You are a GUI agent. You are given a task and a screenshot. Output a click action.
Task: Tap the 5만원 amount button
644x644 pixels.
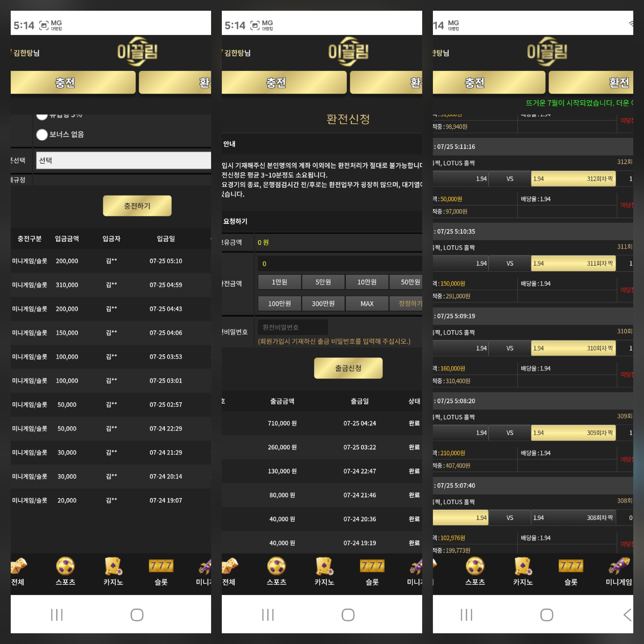(x=323, y=282)
